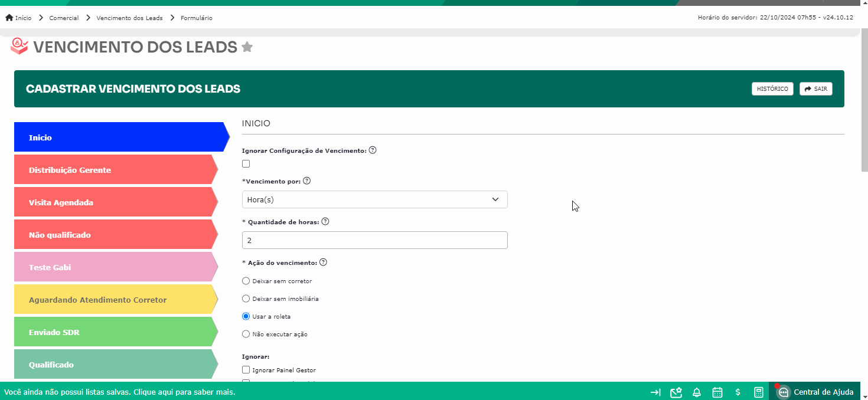Click the Quantidade de horas input field
The height and width of the screenshot is (400, 868).
click(375, 240)
